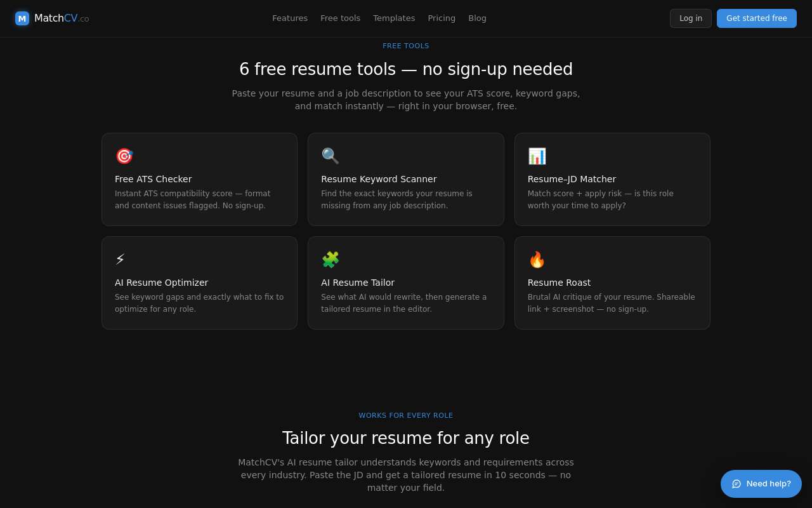
Task: Select the AI Resume Optimizer title
Action: point(161,283)
